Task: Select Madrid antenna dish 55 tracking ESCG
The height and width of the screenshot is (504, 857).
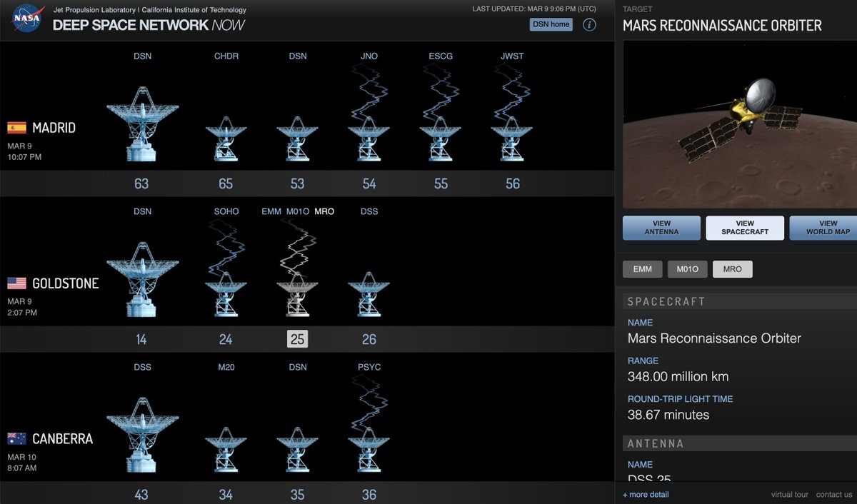Action: coord(440,138)
